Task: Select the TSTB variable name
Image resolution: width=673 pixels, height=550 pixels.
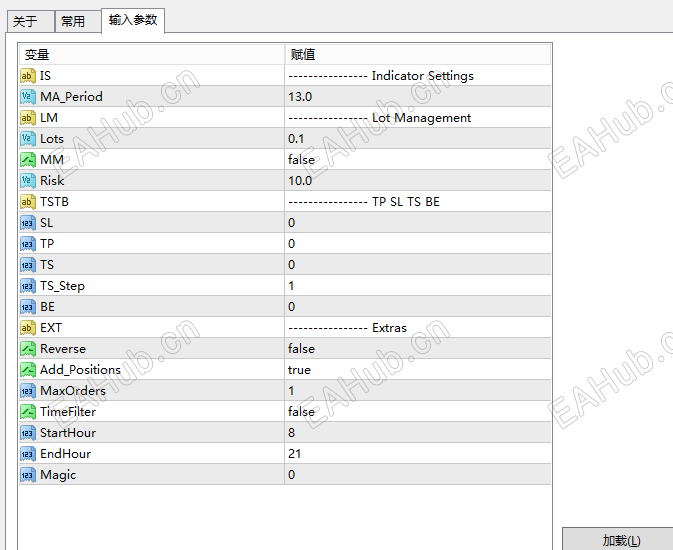Action: pyautogui.click(x=54, y=202)
